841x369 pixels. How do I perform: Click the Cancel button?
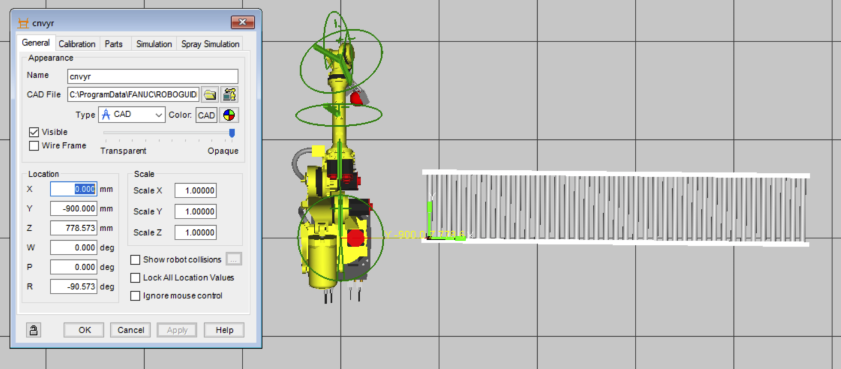point(131,330)
